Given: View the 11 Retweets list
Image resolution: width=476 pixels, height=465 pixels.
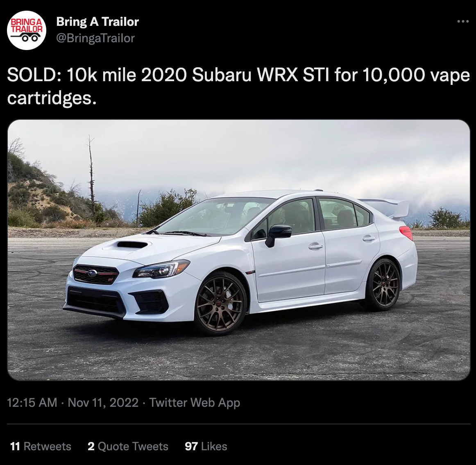Looking at the screenshot, I should pyautogui.click(x=41, y=446).
